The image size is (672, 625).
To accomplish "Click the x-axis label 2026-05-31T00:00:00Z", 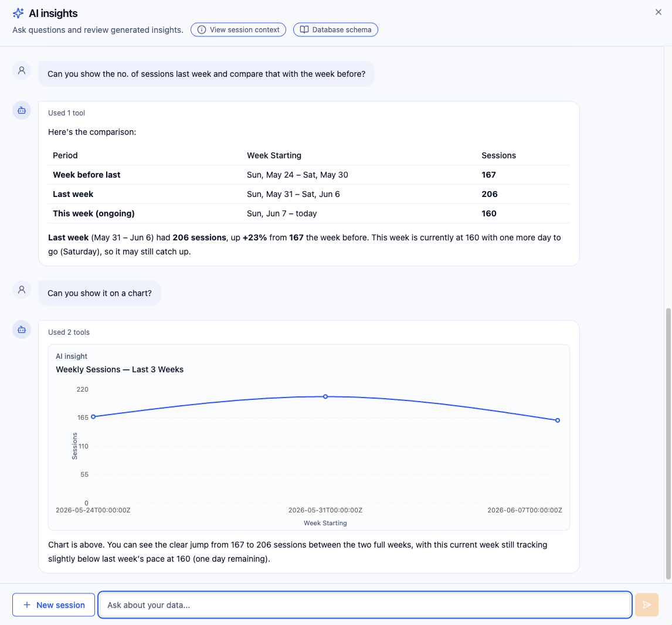I will [325, 510].
